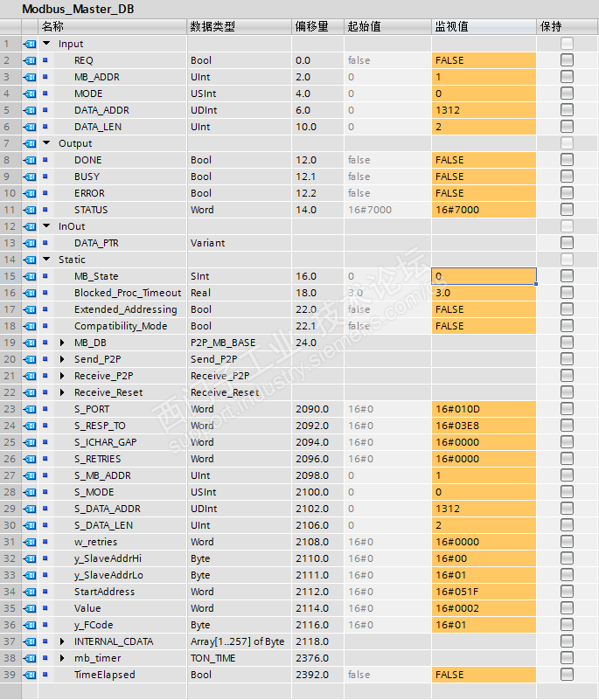Screen dimensions: 599x700
Task: Enable the retain checkbox for S_RETRIES
Action: pyautogui.click(x=567, y=459)
